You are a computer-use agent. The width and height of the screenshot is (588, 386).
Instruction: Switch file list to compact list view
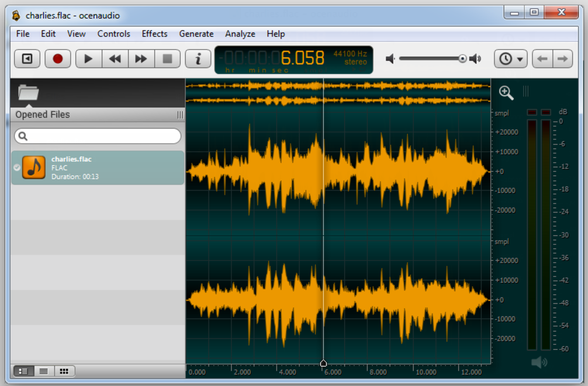(43, 371)
